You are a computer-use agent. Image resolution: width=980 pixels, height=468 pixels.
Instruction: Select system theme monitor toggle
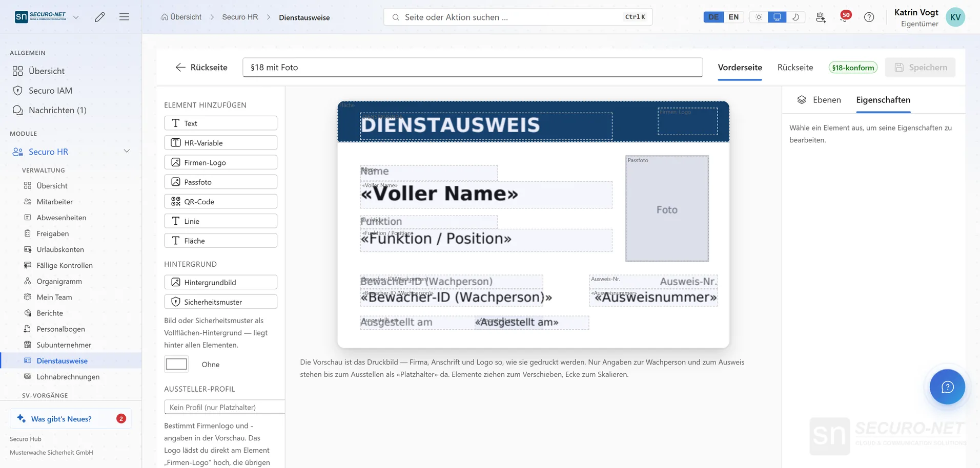[x=777, y=17]
